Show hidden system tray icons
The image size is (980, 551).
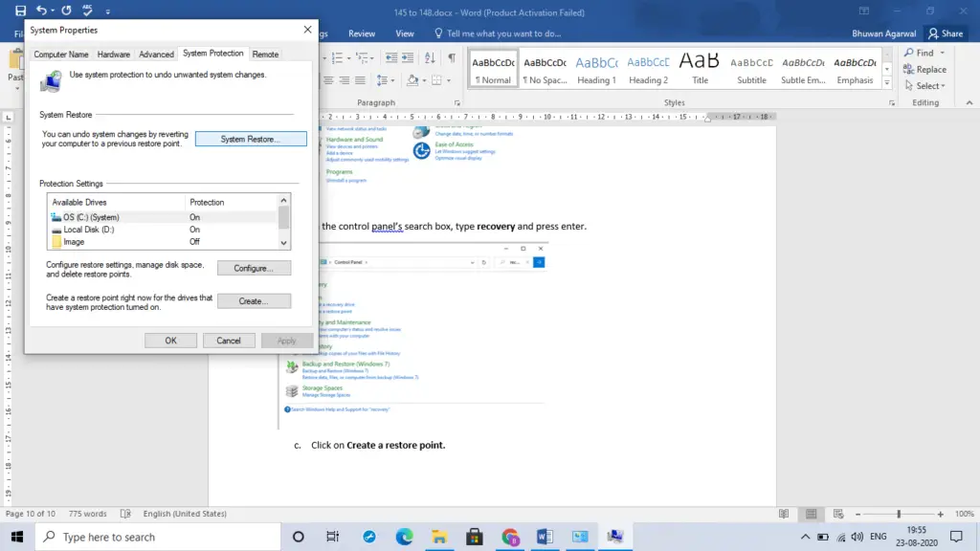805,537
